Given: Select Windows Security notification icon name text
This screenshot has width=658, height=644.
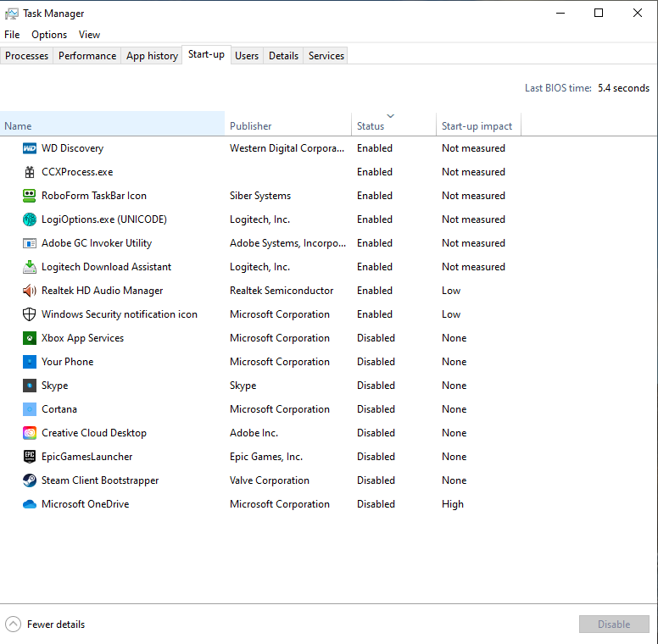Looking at the screenshot, I should coord(120,314).
